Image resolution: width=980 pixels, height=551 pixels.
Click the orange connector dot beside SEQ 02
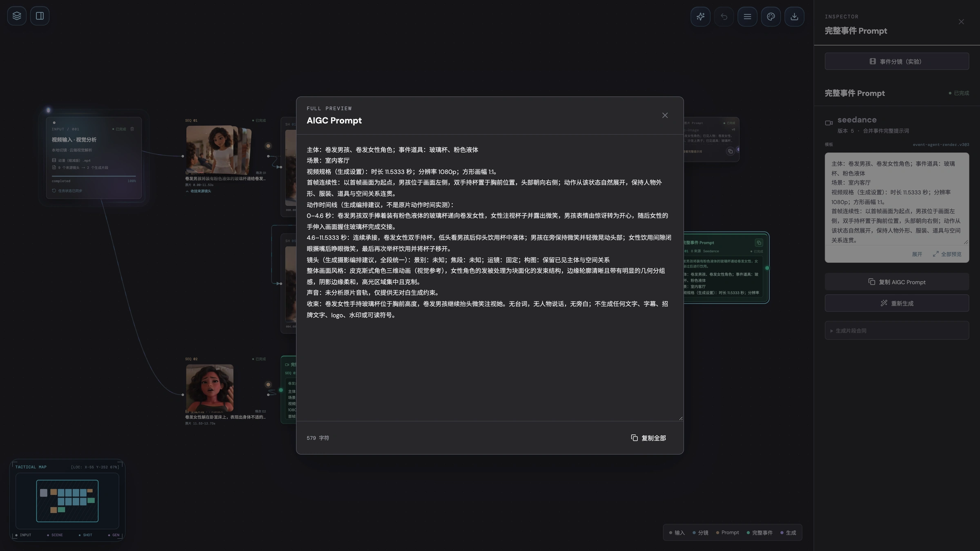click(268, 384)
